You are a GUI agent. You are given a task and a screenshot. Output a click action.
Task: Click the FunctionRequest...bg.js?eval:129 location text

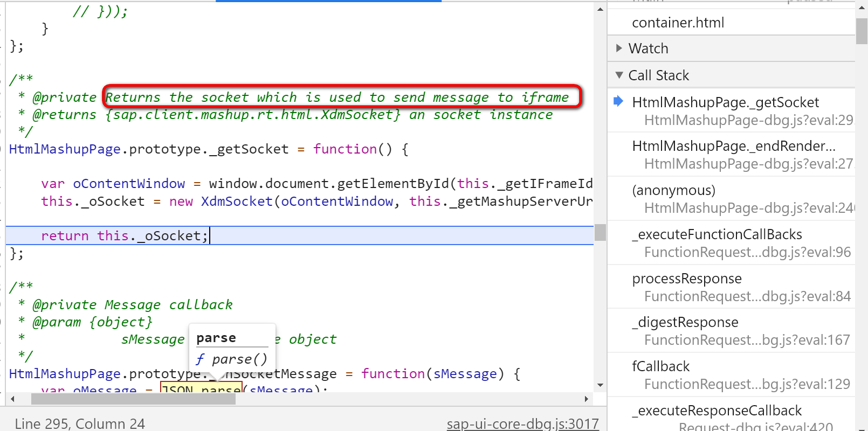click(747, 384)
